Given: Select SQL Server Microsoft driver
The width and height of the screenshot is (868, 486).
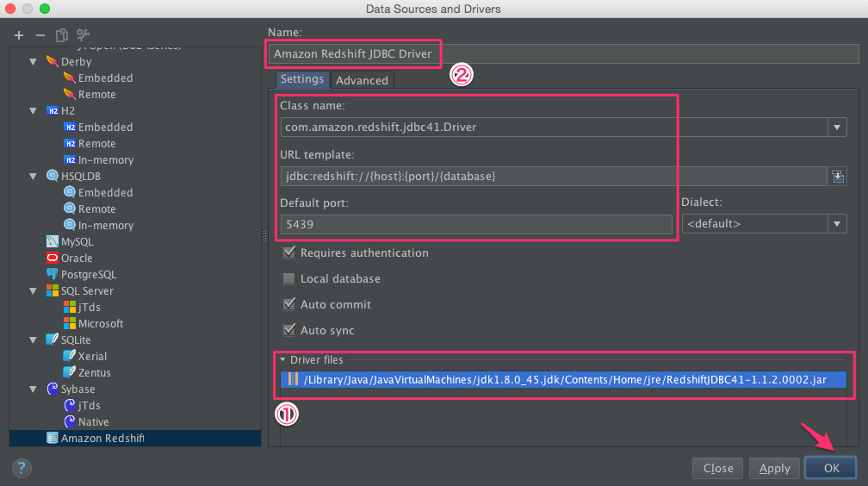Looking at the screenshot, I should pos(101,323).
